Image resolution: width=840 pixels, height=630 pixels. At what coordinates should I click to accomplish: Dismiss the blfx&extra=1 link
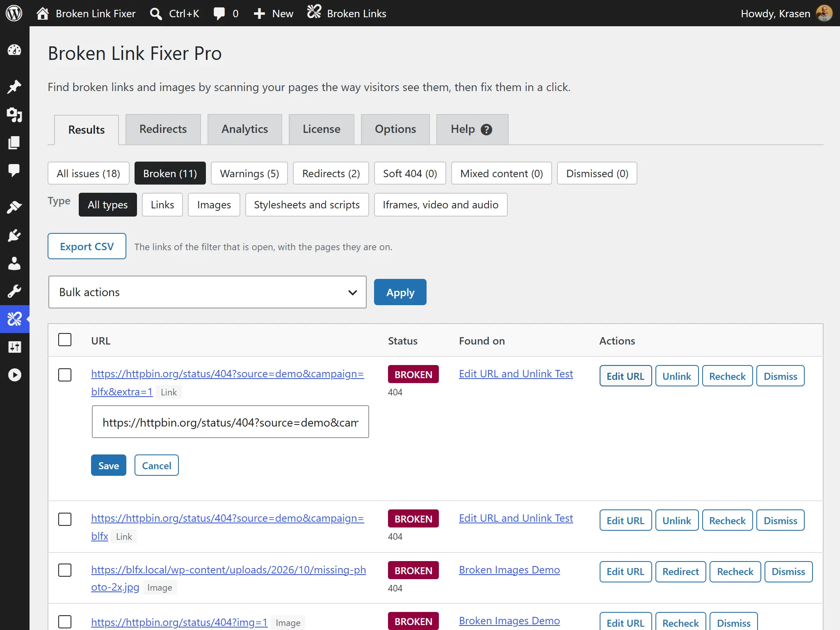tap(781, 376)
